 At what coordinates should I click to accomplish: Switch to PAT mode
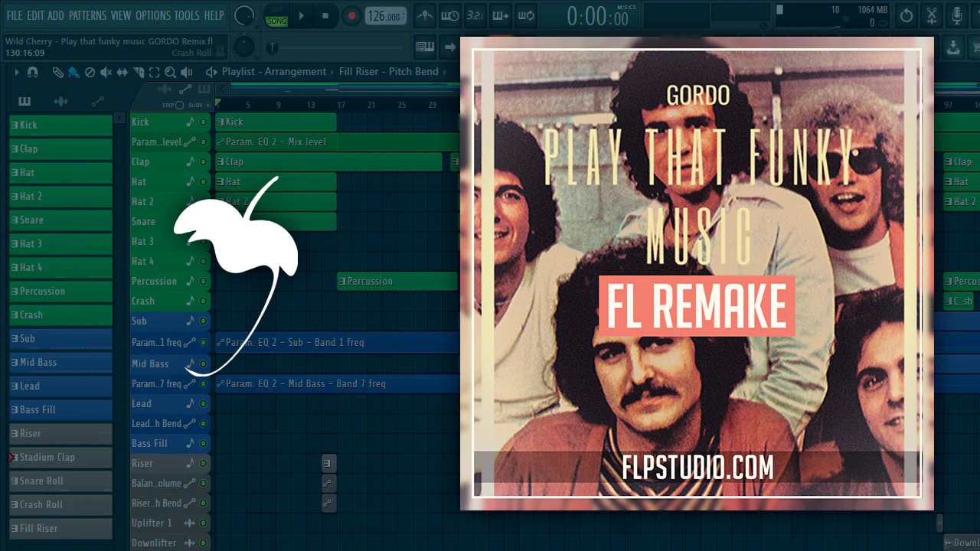point(277,11)
